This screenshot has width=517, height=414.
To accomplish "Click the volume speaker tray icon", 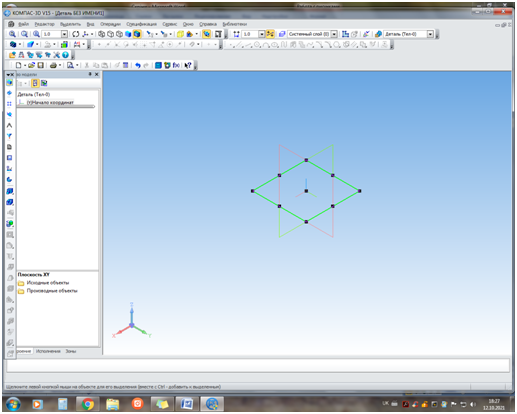I will pyautogui.click(x=473, y=404).
